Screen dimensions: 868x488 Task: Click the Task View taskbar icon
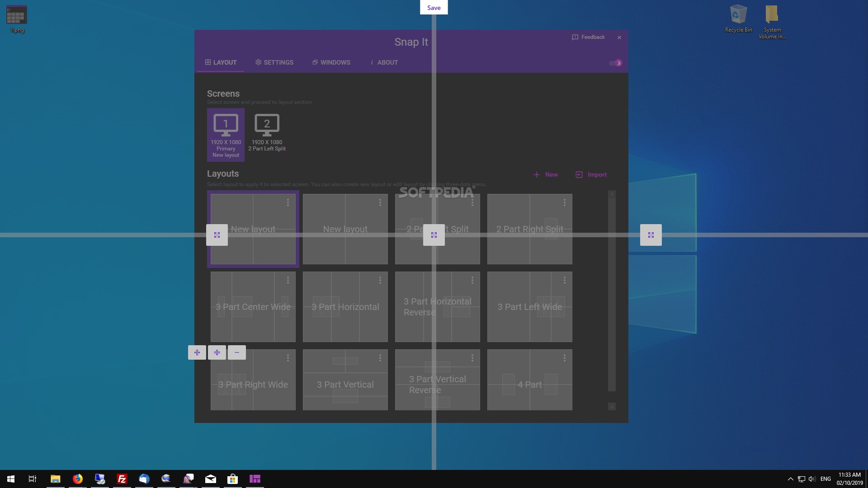tap(33, 479)
